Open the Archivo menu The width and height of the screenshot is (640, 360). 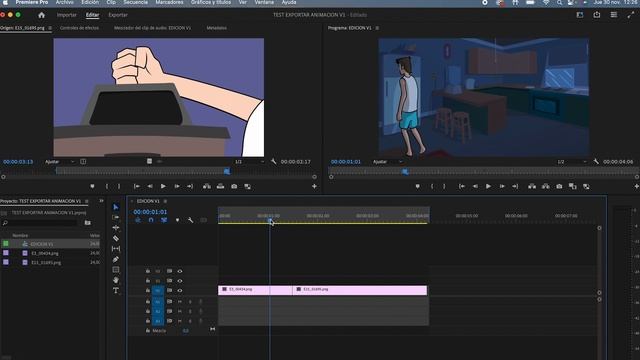[x=64, y=2]
